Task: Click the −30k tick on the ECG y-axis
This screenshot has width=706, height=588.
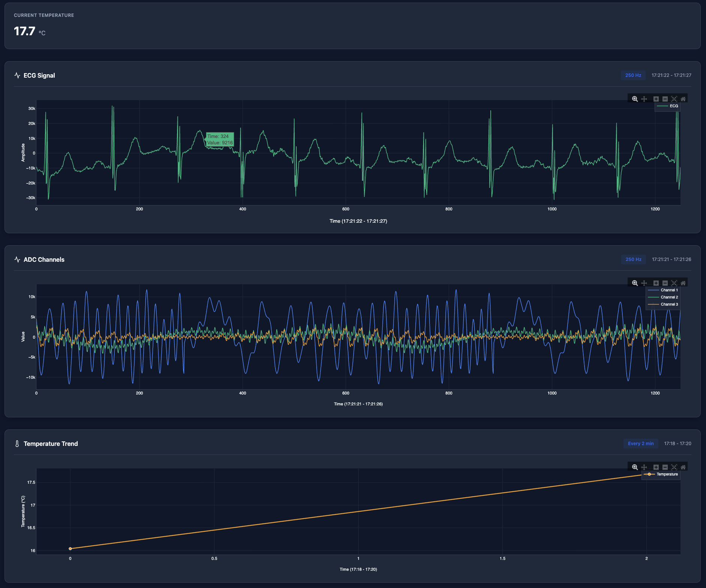Action: [31, 198]
